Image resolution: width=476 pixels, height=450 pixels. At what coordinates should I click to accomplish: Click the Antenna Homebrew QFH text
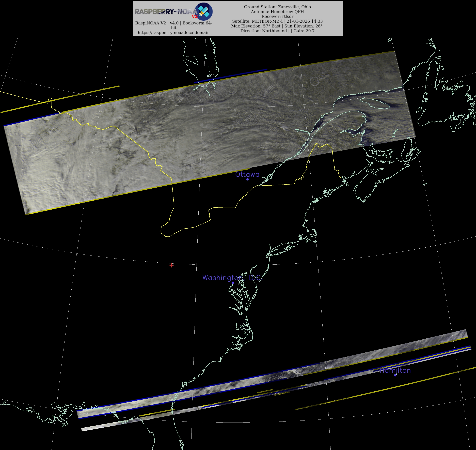point(277,12)
